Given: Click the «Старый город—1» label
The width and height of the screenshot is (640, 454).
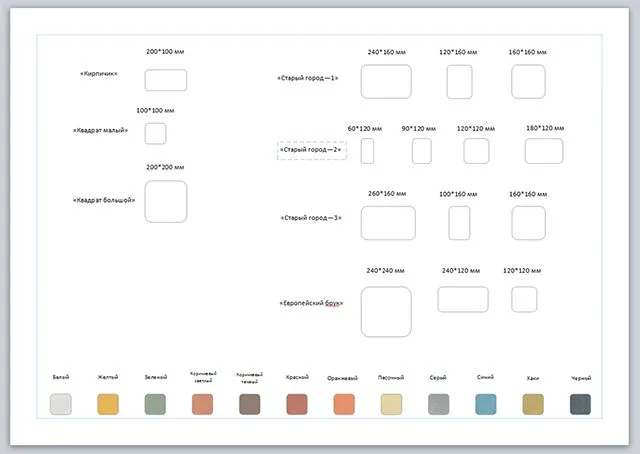Looking at the screenshot, I should (x=308, y=78).
